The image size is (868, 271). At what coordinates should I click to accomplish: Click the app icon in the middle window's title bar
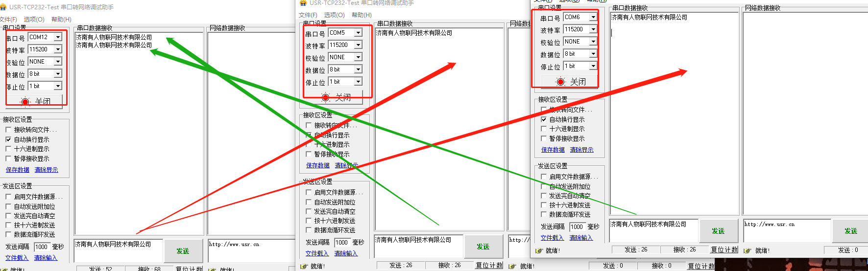(303, 3)
